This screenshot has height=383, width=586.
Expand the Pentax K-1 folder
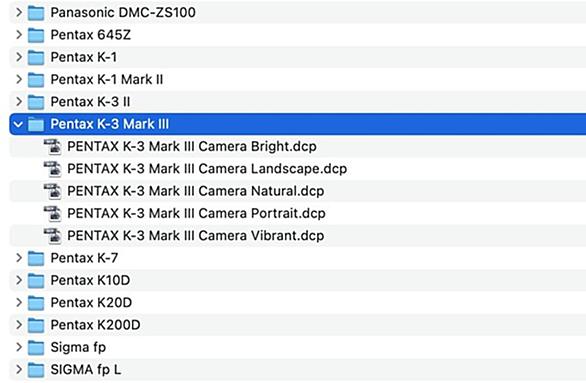coord(19,57)
